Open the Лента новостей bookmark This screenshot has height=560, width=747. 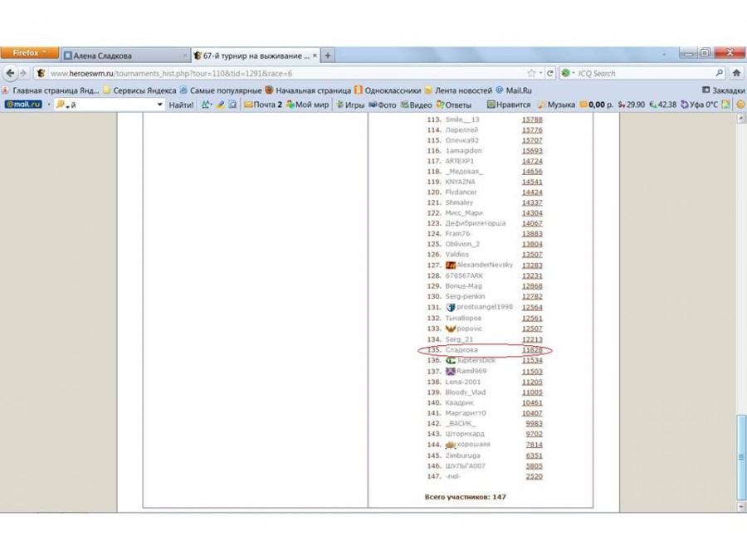(x=458, y=90)
